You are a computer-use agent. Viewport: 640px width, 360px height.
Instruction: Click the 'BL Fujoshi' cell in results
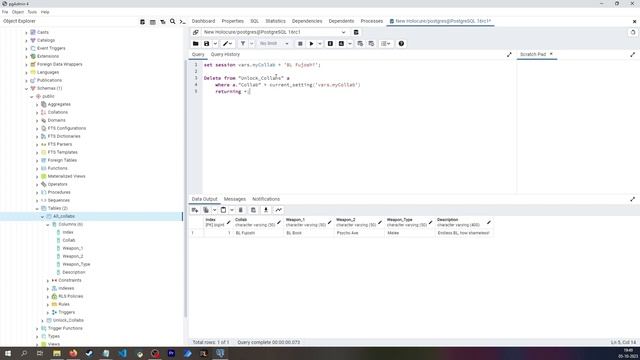[258, 233]
